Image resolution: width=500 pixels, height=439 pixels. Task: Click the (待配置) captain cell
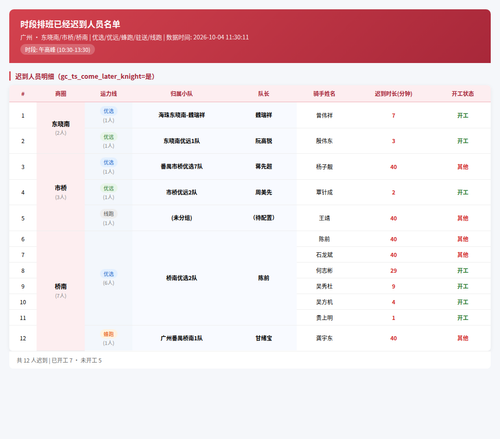tap(263, 218)
